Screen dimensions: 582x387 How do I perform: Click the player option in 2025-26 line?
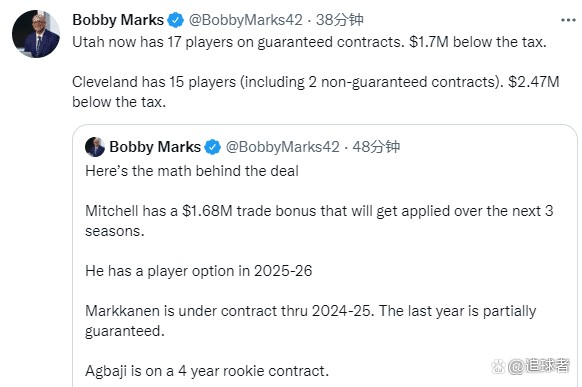point(199,271)
